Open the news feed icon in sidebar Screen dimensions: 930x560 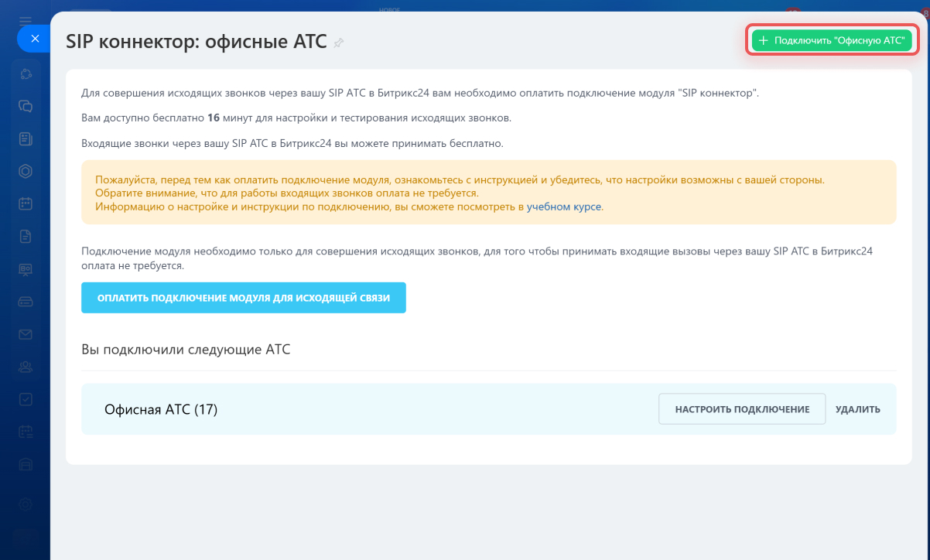pos(26,139)
